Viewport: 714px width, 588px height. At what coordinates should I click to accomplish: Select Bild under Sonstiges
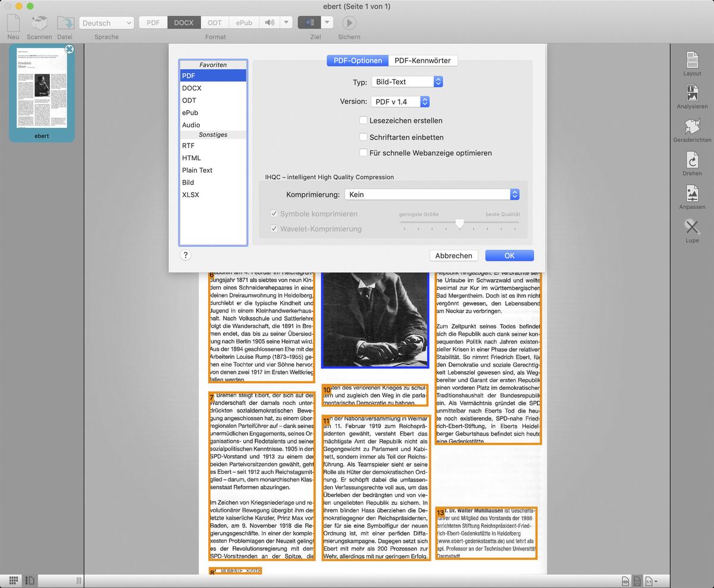click(213, 182)
